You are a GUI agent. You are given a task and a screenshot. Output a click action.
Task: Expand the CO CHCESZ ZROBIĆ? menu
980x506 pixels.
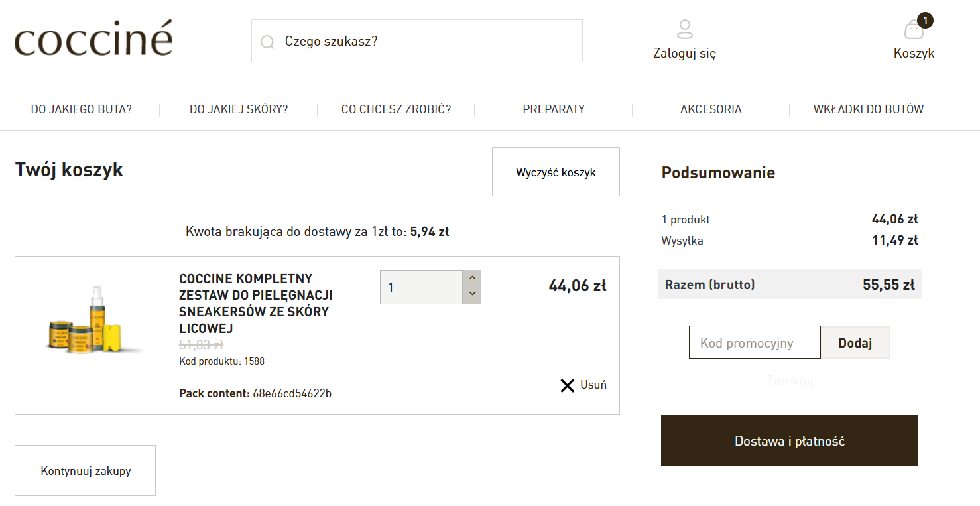point(396,109)
